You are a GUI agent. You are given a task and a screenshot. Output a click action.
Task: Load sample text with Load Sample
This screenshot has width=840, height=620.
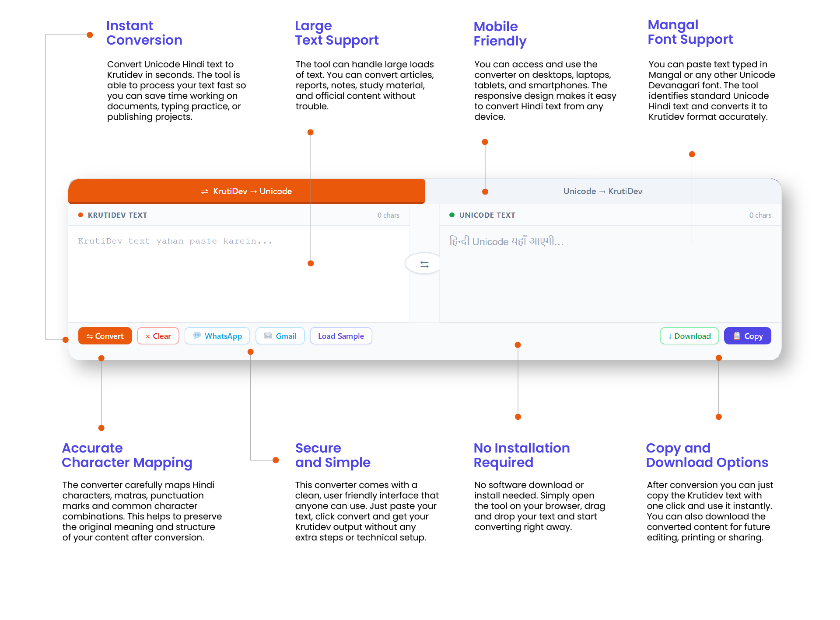click(x=341, y=336)
